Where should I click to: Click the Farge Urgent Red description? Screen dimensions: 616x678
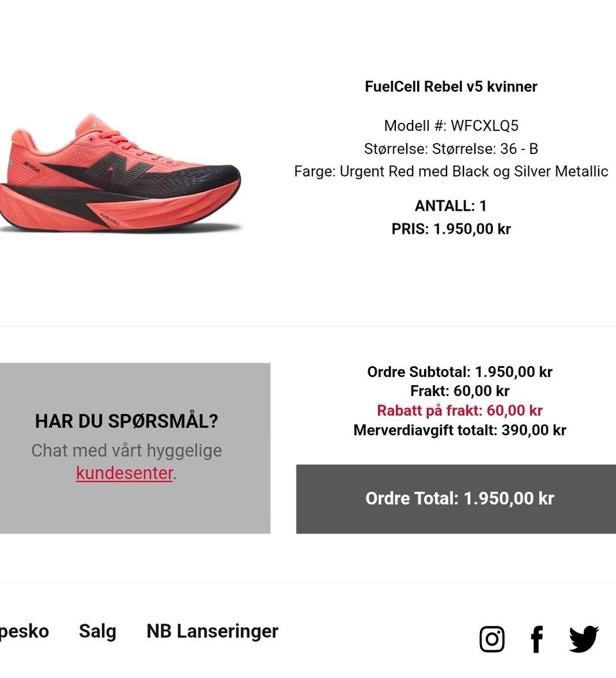point(451,171)
